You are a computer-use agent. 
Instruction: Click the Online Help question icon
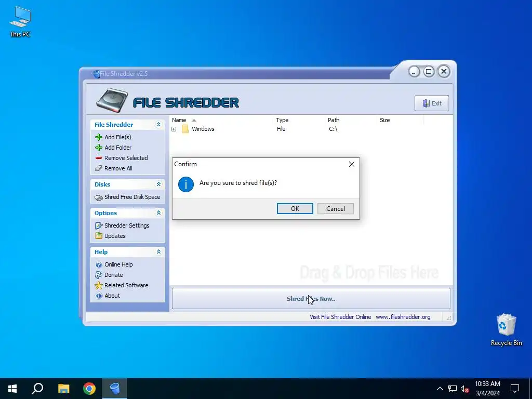pos(99,264)
